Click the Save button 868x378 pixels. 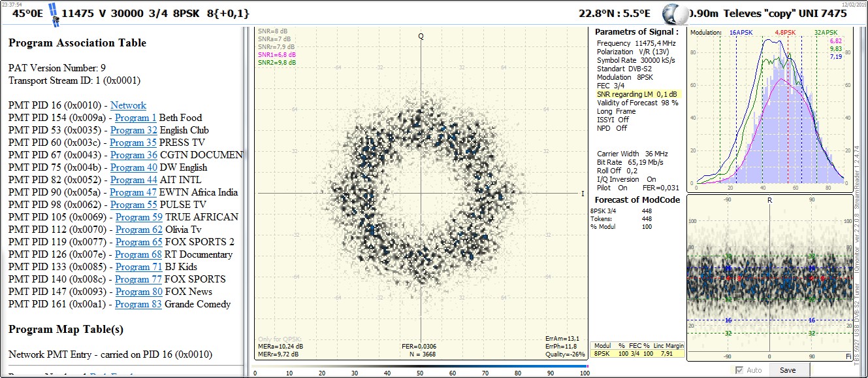(x=788, y=370)
